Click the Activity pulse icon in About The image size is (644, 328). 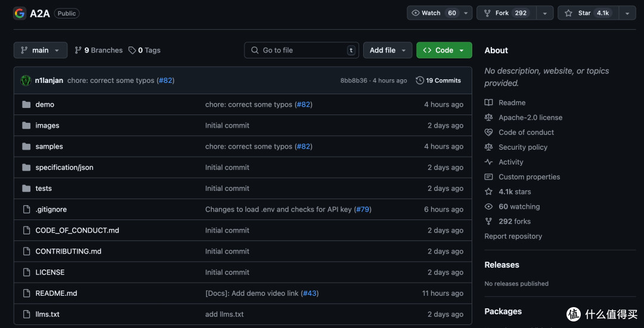488,162
